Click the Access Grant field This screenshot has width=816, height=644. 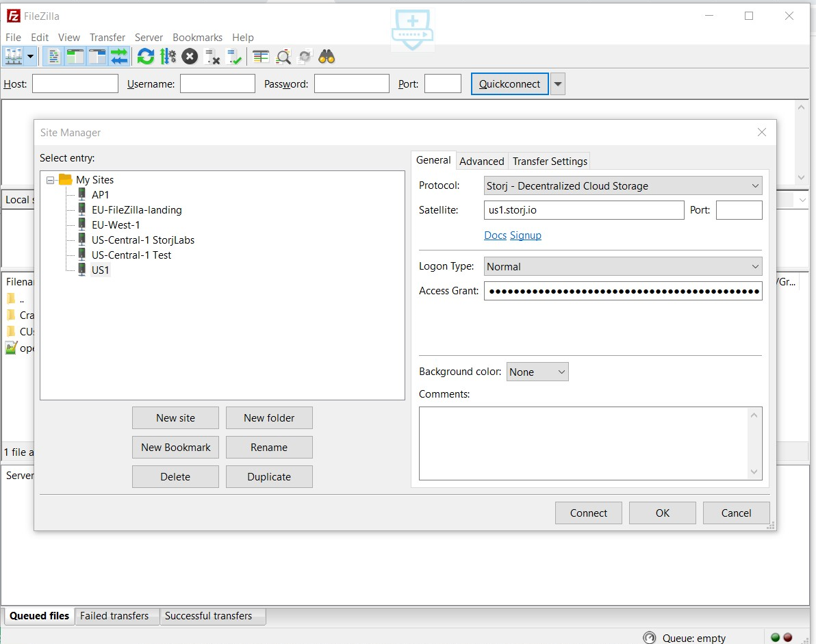(623, 291)
